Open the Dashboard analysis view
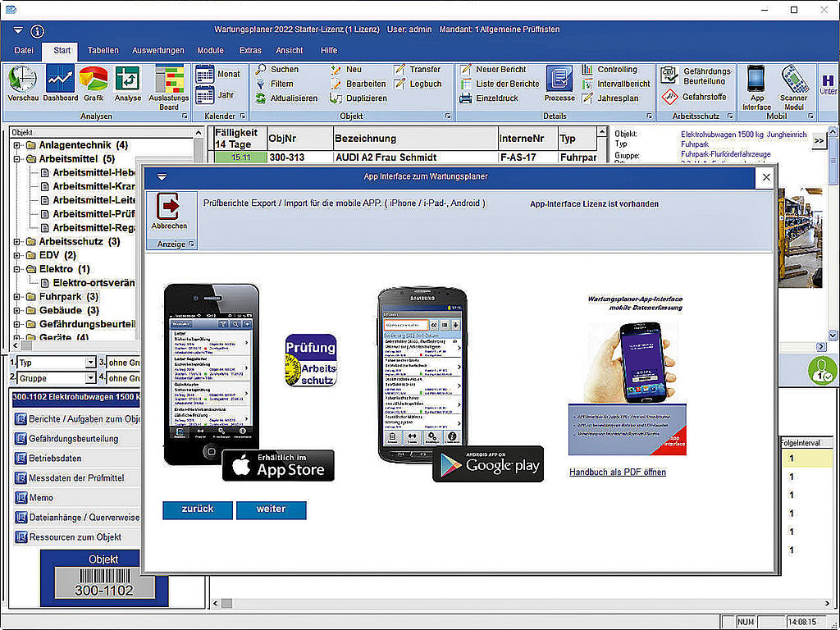The image size is (840, 630). pyautogui.click(x=61, y=84)
